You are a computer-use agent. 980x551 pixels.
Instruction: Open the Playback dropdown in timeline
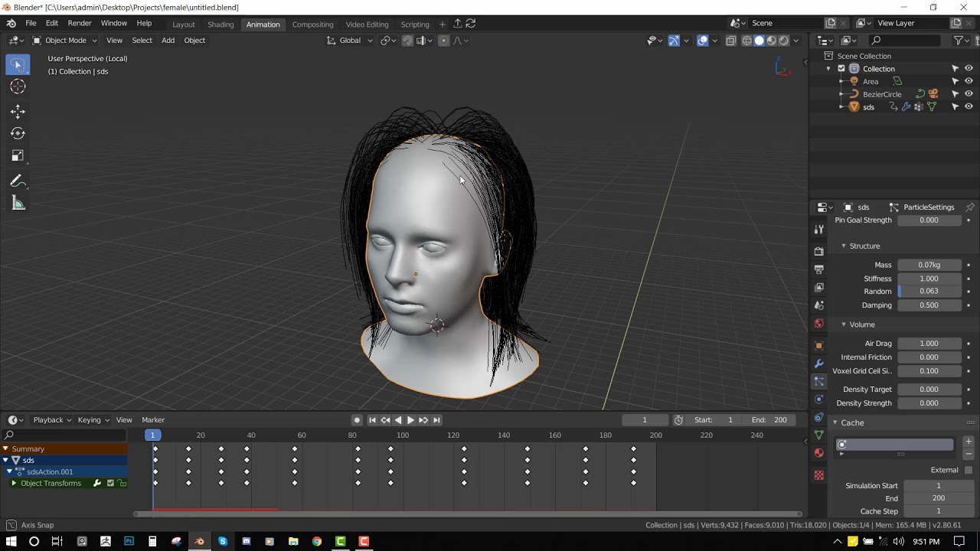click(52, 420)
